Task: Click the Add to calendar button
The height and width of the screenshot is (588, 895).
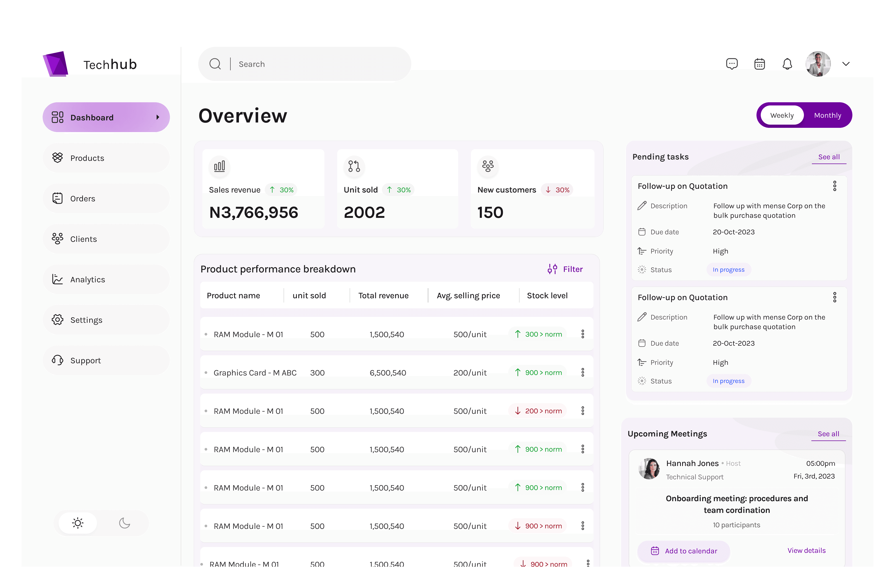Action: (684, 551)
